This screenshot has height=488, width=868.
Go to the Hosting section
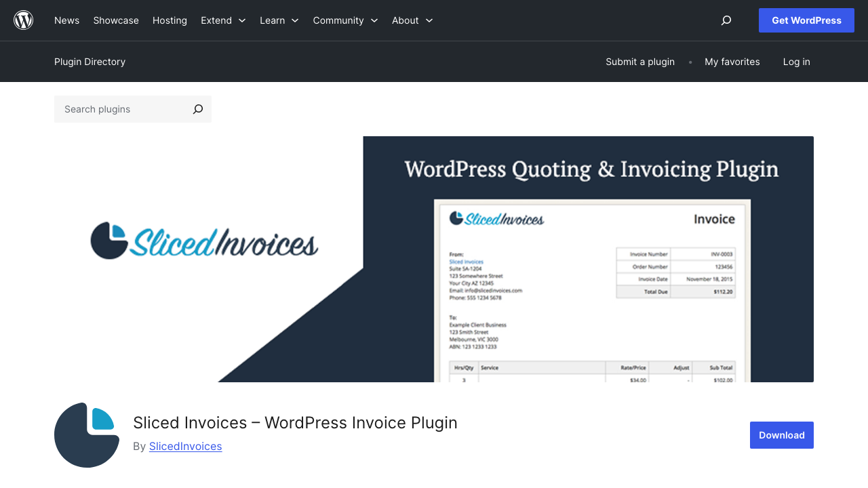point(170,20)
